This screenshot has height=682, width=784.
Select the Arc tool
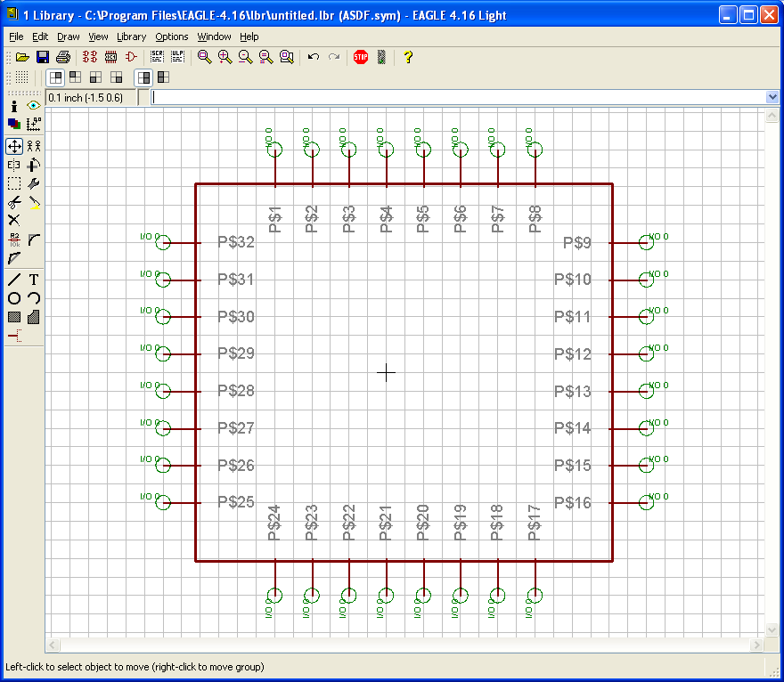tap(34, 298)
